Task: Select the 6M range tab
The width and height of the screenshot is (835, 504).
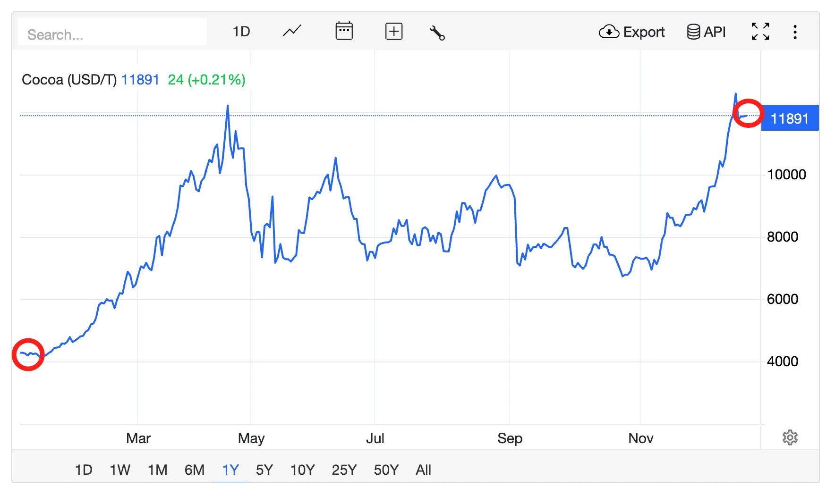Action: click(x=194, y=470)
